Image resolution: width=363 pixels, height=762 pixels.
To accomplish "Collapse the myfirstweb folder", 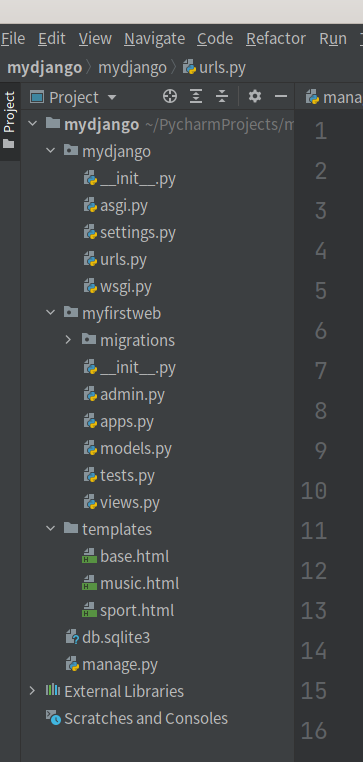I will pos(51,312).
